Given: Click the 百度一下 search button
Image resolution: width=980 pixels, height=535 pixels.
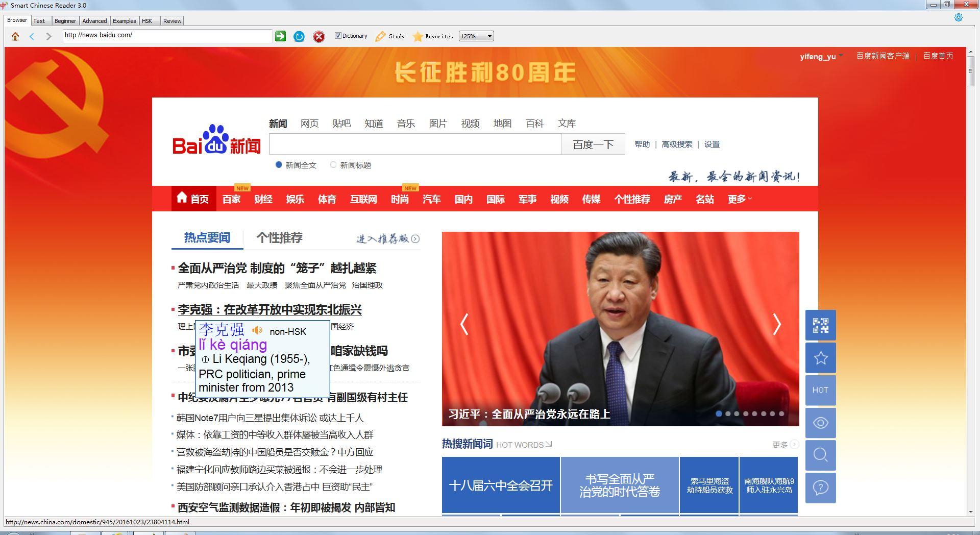Looking at the screenshot, I should pos(593,144).
